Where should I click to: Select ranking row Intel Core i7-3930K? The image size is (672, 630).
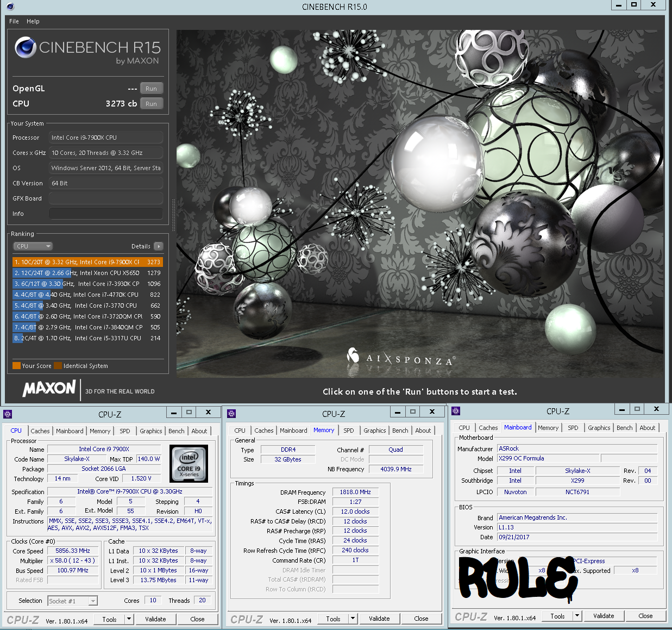87,284
